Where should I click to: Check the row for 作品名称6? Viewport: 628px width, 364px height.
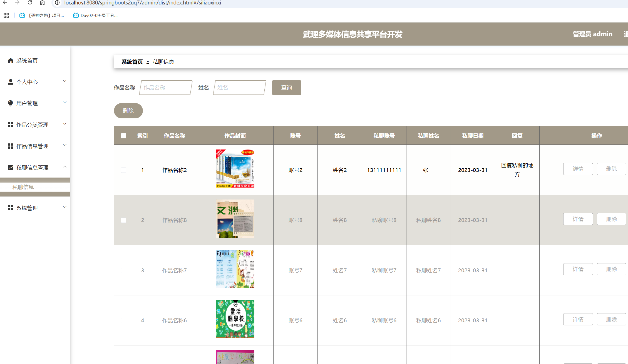124,320
